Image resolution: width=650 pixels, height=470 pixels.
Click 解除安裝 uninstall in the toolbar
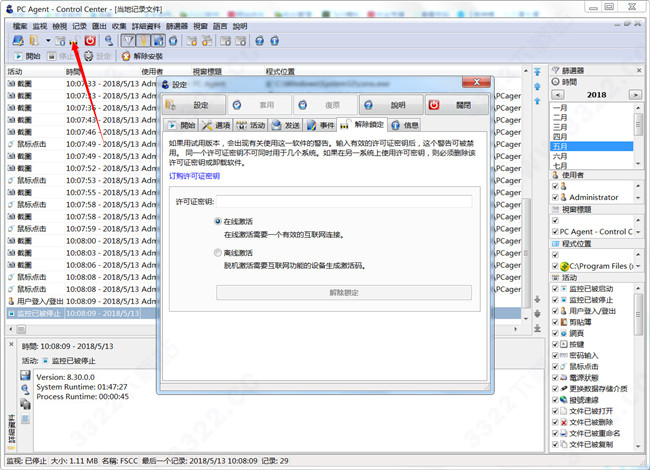pyautogui.click(x=142, y=56)
